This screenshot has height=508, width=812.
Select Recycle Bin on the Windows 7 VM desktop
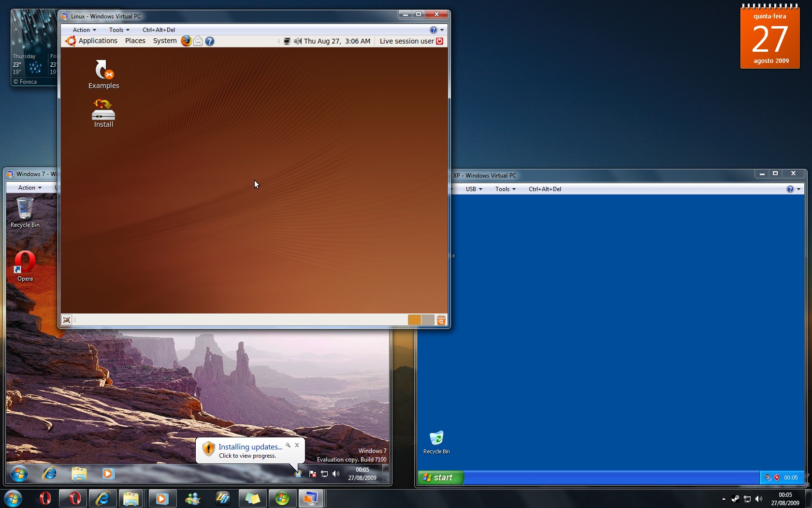[x=25, y=213]
